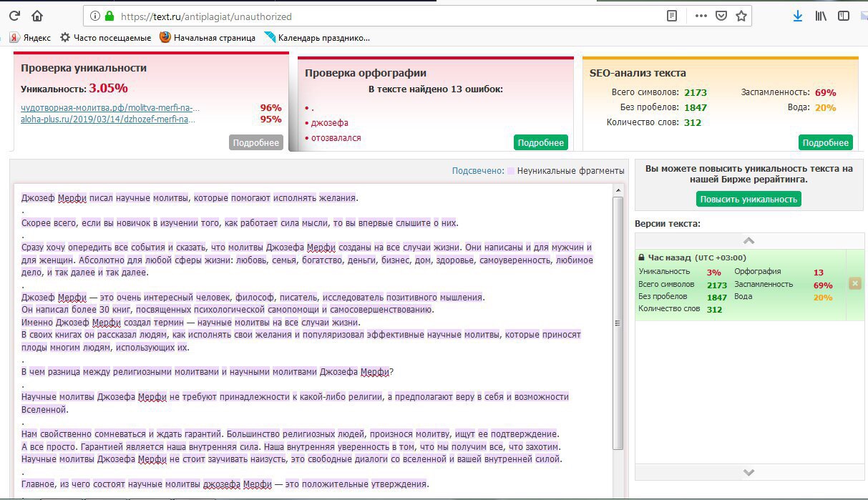The height and width of the screenshot is (500, 868).
Task: Bookmark this page with the star icon
Action: (x=741, y=16)
